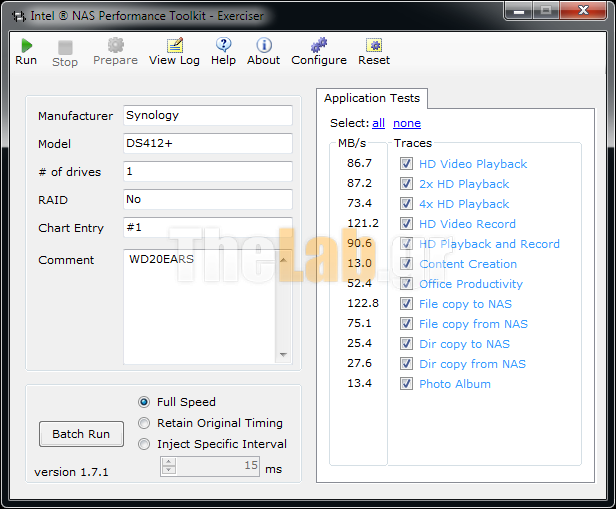Screen dimensions: 616x509
Task: Click interval spinner up arrow
Action: [169, 461]
